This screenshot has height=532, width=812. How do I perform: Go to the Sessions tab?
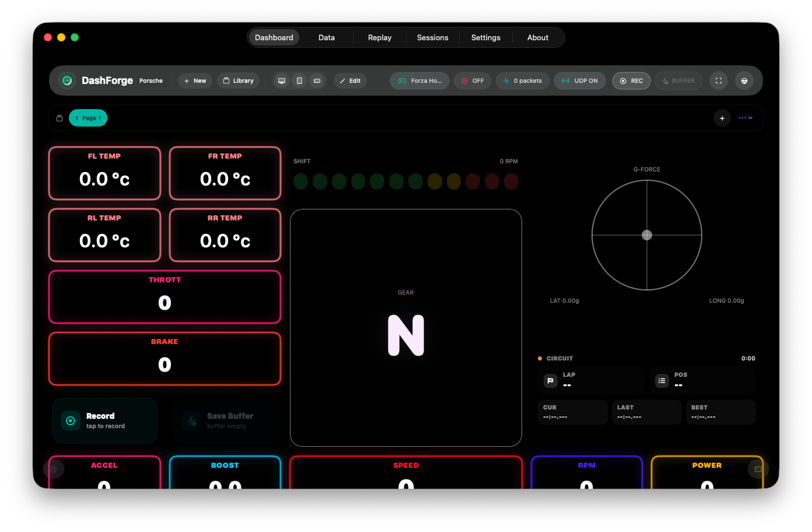point(433,37)
